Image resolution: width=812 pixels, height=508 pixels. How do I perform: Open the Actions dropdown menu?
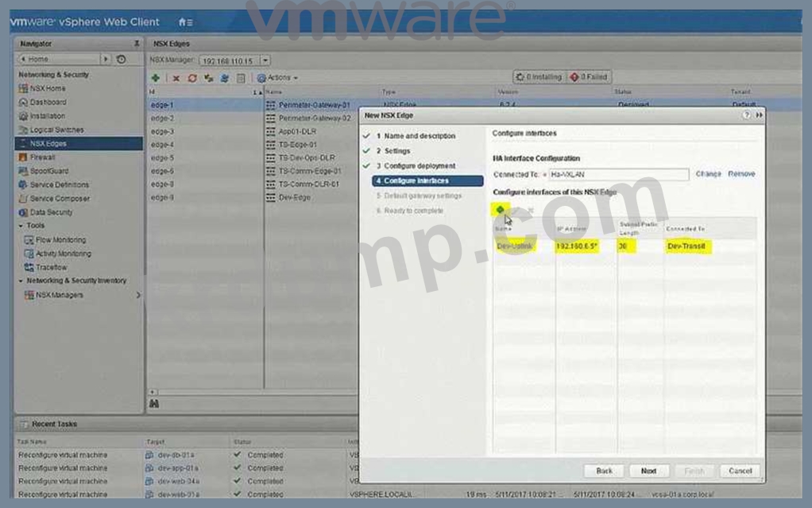tap(277, 78)
